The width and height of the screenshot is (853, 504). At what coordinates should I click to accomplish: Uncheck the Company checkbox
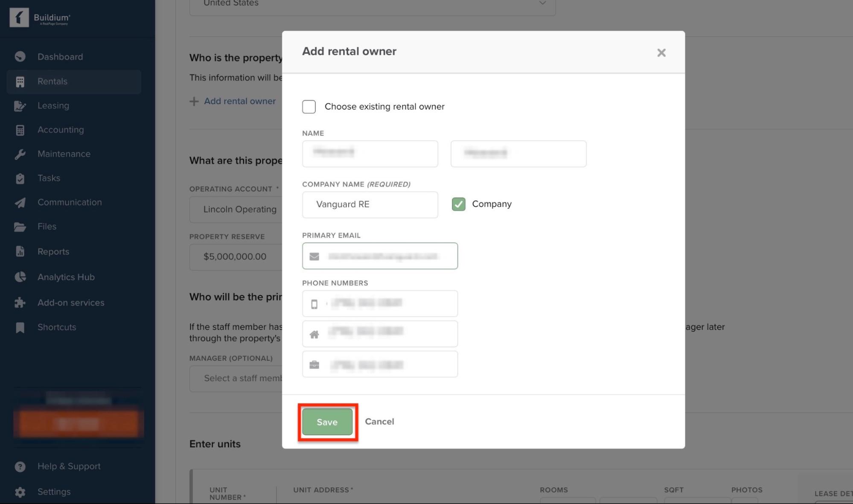pyautogui.click(x=459, y=204)
